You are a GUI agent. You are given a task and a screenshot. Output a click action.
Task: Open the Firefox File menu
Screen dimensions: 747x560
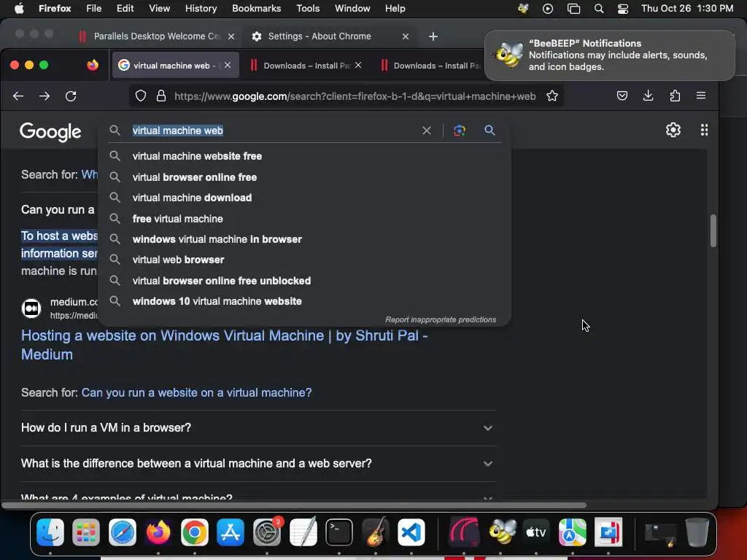(94, 9)
